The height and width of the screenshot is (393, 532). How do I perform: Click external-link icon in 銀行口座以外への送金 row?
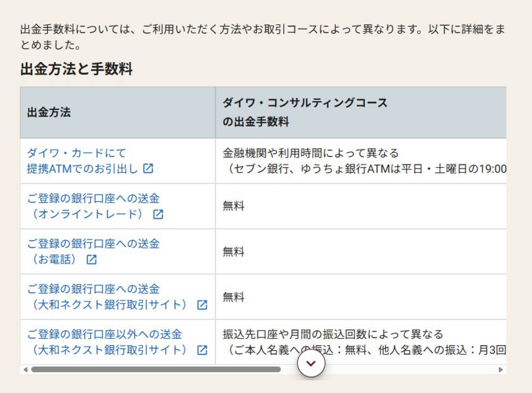point(202,350)
